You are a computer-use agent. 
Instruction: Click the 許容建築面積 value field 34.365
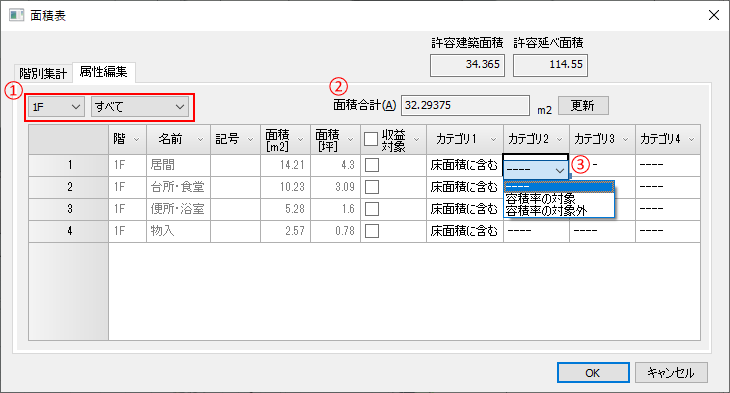point(467,65)
